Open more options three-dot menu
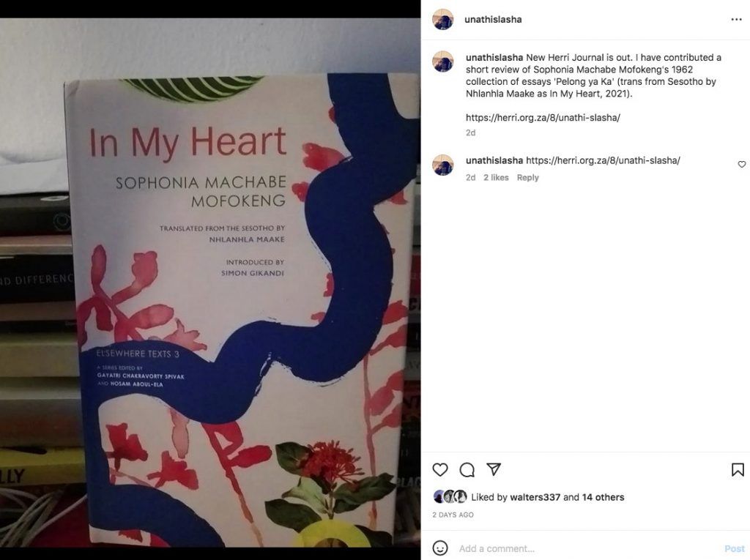 pos(736,20)
